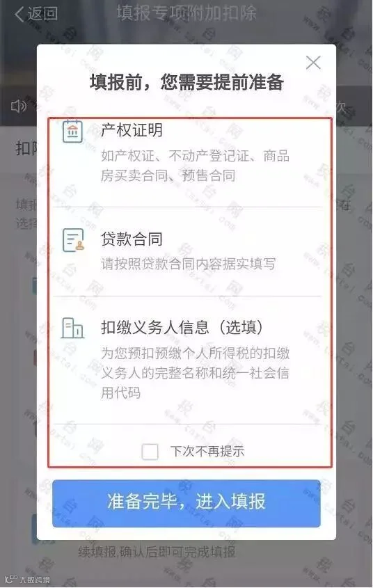Click the loan contract document icon
The width and height of the screenshot is (373, 588).
73,240
